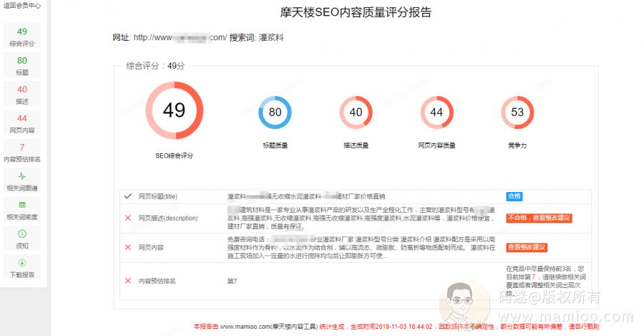Click 查看整改建议 button in 网页内容 row
This screenshot has width=644, height=336.
[527, 247]
